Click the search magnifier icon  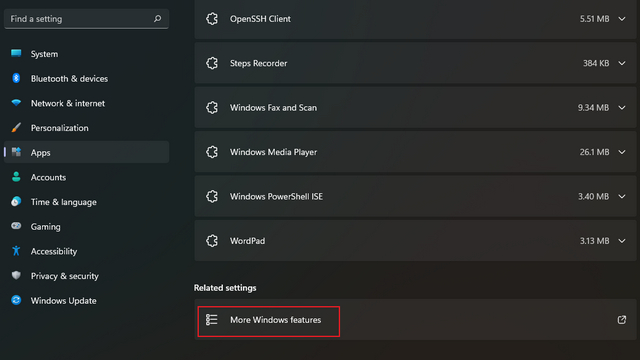pyautogui.click(x=158, y=19)
